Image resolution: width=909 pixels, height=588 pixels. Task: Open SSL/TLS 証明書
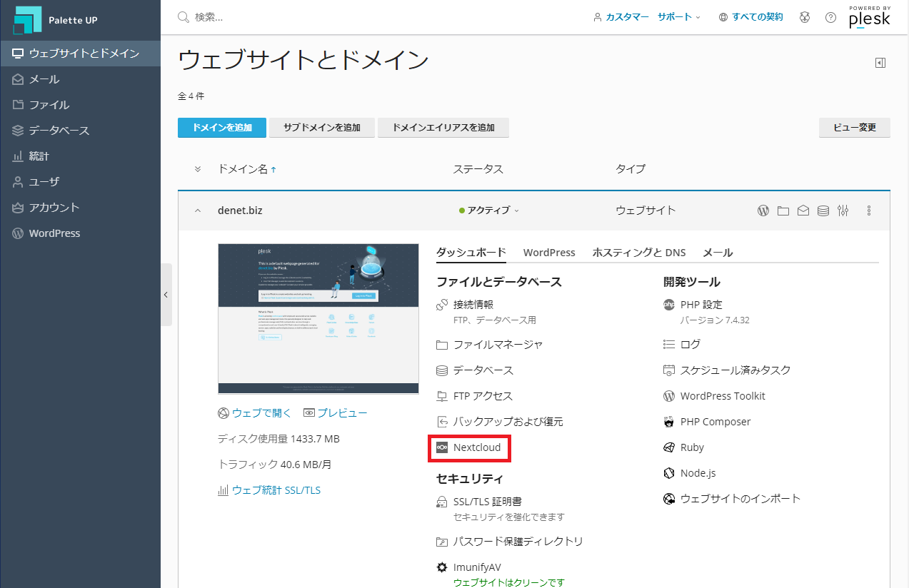489,502
